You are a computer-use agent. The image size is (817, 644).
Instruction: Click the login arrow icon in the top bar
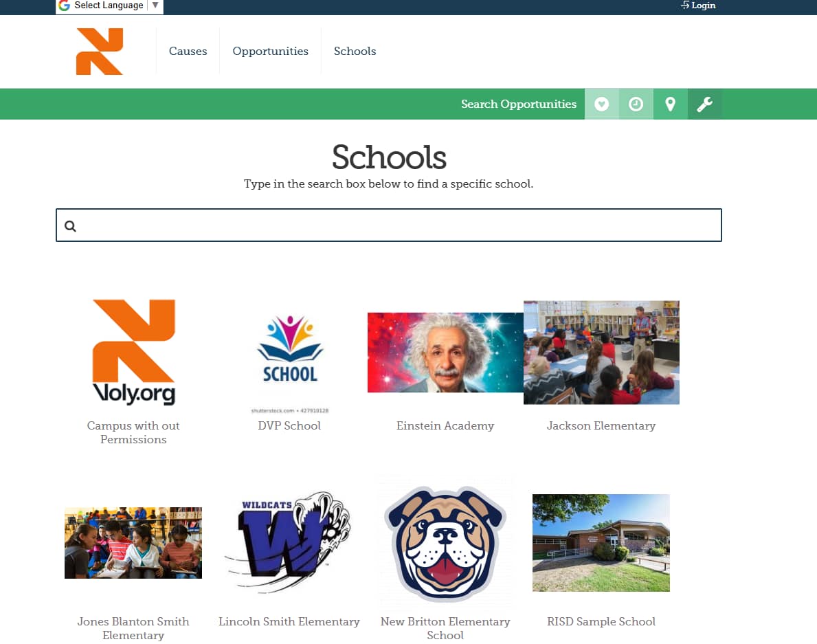pyautogui.click(x=684, y=5)
